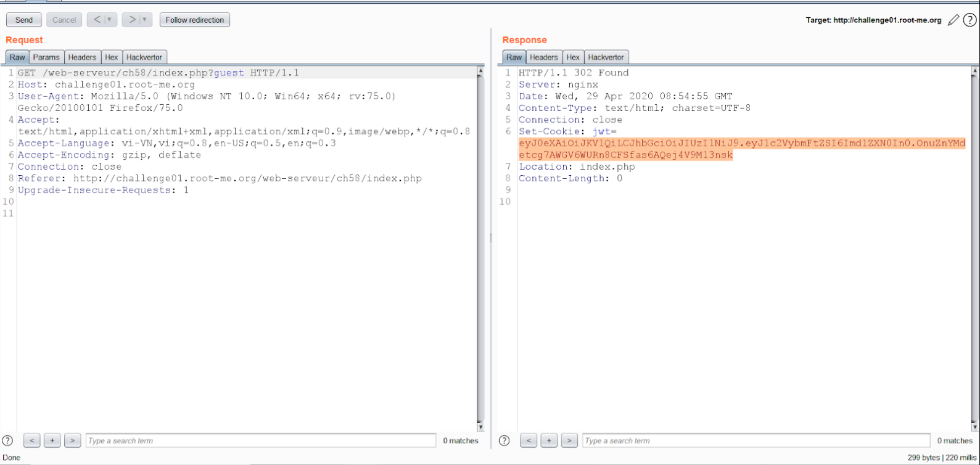Screen dimensions: 980x465
Task: Click the 'Host: challenge01.root-me.org' header line
Action: pos(106,84)
